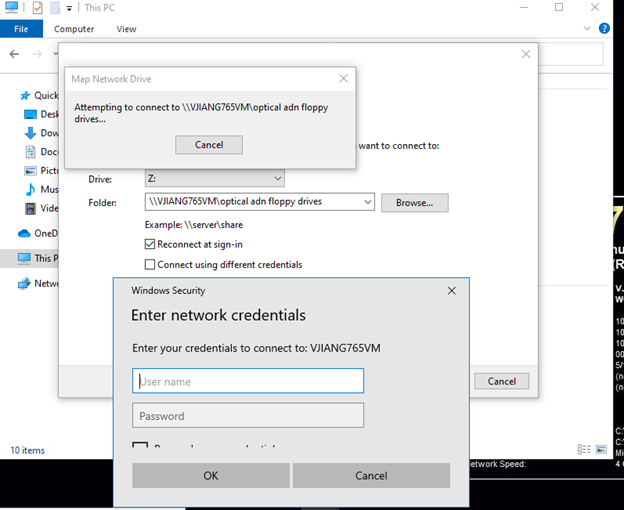Cancel the connection attempt dialog
624x510 pixels.
coord(209,145)
